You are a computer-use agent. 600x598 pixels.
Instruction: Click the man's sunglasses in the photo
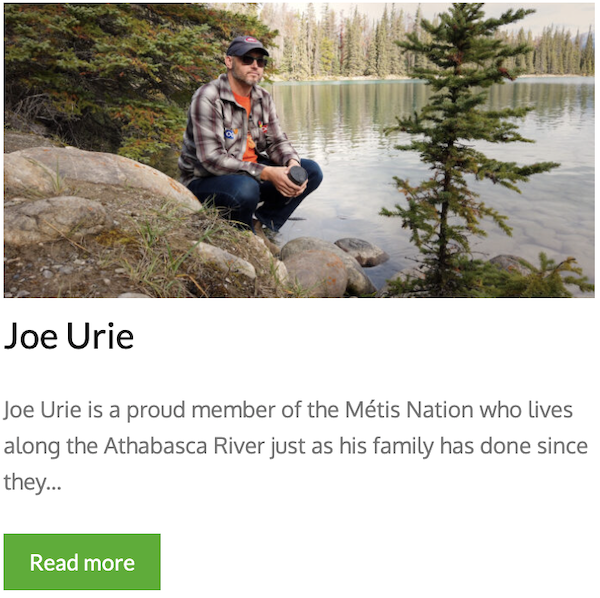pos(251,60)
